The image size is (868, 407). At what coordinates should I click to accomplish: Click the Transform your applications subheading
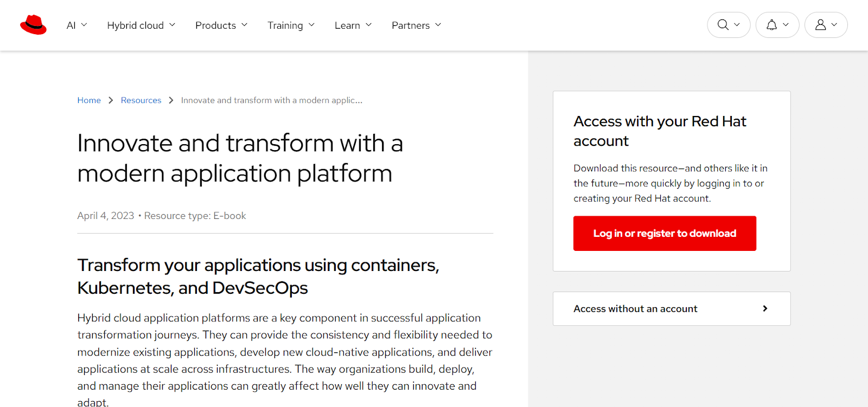(x=258, y=276)
